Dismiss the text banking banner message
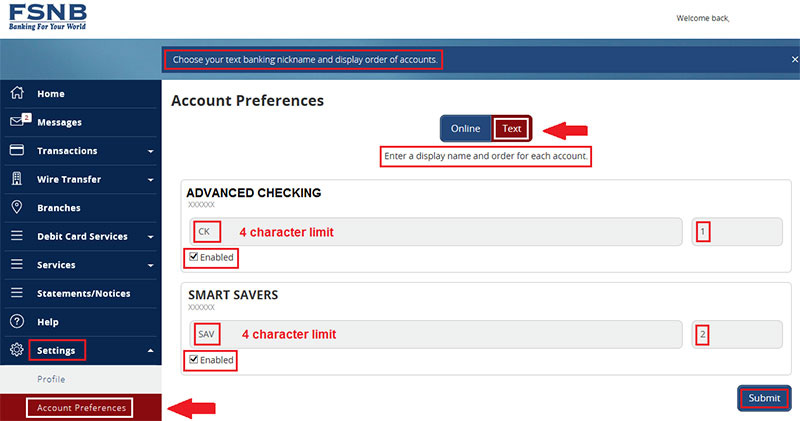 coord(794,60)
